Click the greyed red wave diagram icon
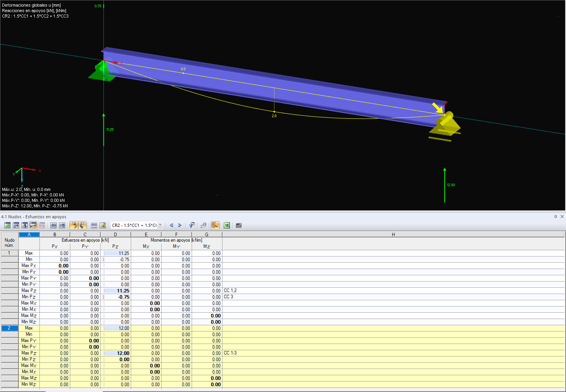Viewport: 566px width, 392px height. [42, 225]
